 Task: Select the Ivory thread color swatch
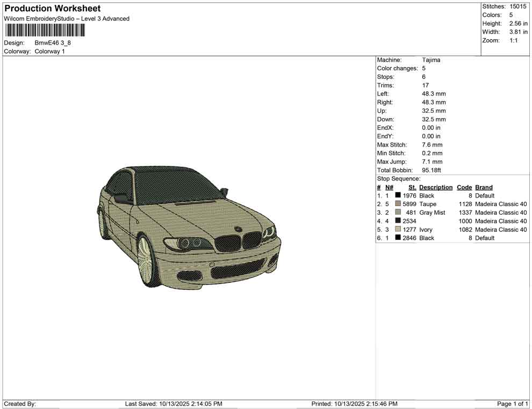pyautogui.click(x=398, y=230)
